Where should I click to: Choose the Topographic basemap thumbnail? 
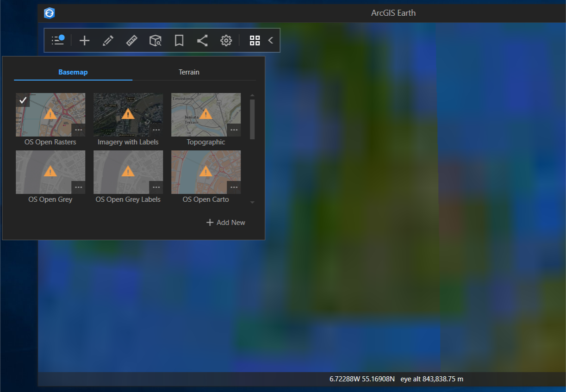coord(206,115)
